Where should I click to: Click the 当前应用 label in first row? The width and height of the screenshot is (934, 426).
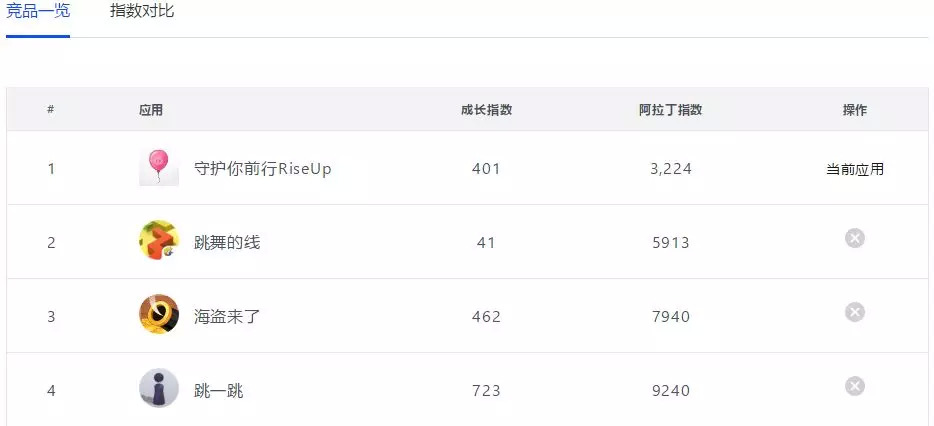tap(854, 169)
